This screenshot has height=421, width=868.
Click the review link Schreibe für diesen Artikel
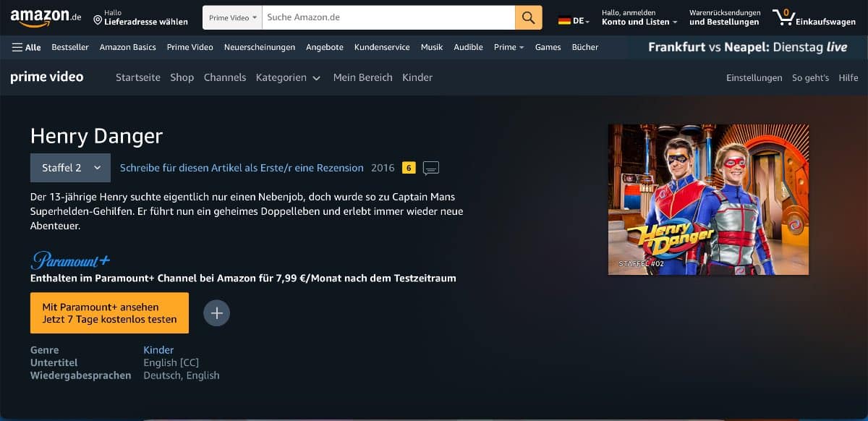(242, 168)
